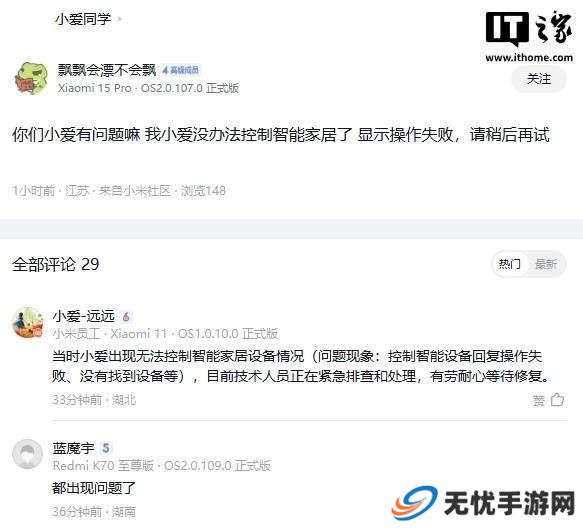Expand the arrow next to 小爱同学

[x=120, y=19]
